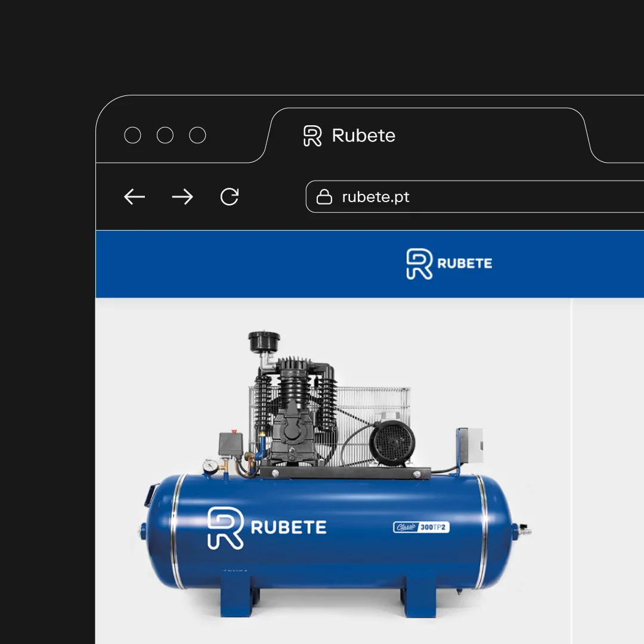Viewport: 644px width, 644px height.
Task: Click the pressure gauge on the compressor
Action: click(x=209, y=466)
